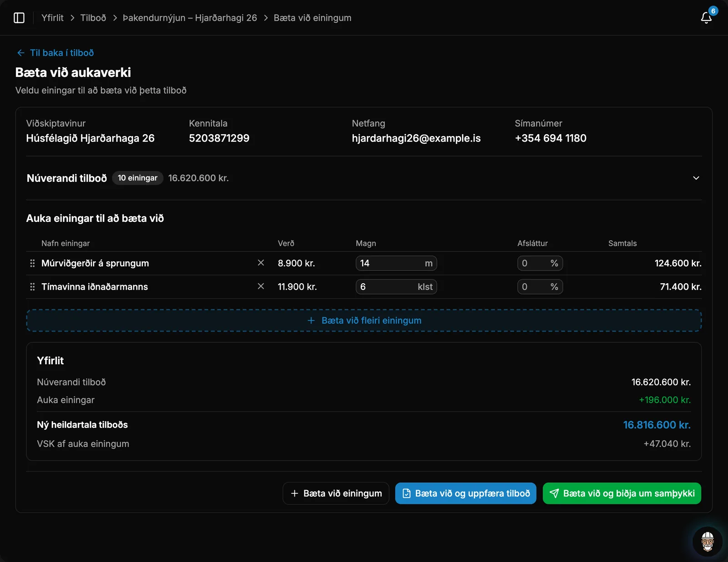The height and width of the screenshot is (562, 728).
Task: Select the new total 16.816.600 kr.
Action: click(x=657, y=425)
